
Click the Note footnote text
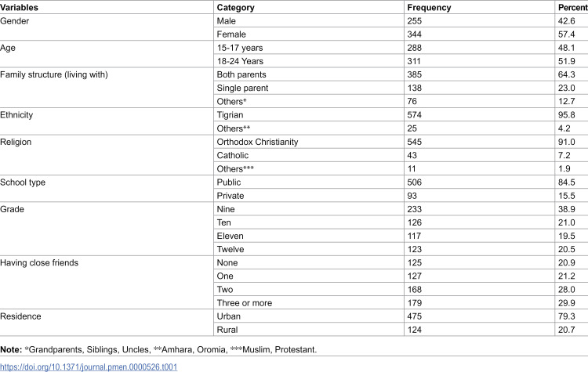pyautogui.click(x=158, y=349)
